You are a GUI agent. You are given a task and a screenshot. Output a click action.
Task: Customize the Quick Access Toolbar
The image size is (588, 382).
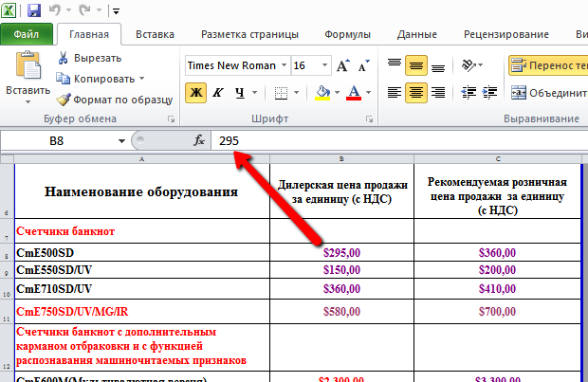(x=117, y=11)
